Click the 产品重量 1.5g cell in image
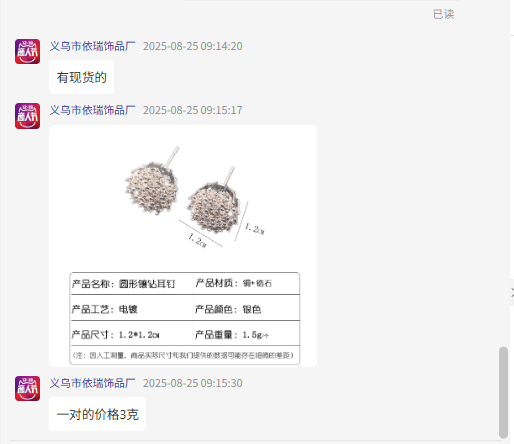The height and width of the screenshot is (444, 514). pos(246,334)
